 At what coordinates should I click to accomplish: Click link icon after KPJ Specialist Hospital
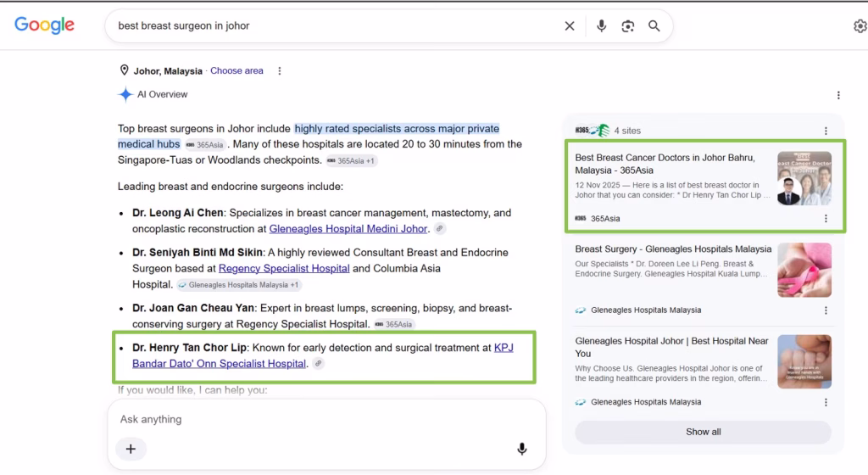pos(319,364)
